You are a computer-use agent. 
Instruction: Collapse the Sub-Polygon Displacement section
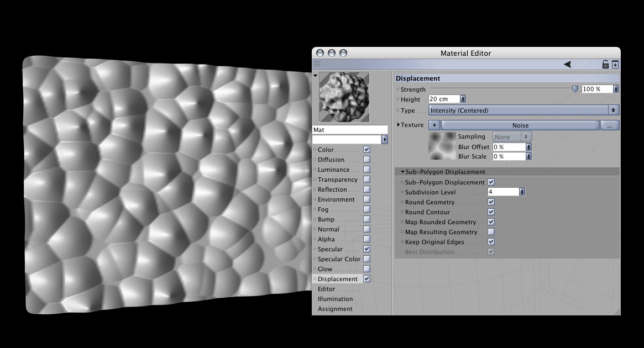click(x=402, y=172)
